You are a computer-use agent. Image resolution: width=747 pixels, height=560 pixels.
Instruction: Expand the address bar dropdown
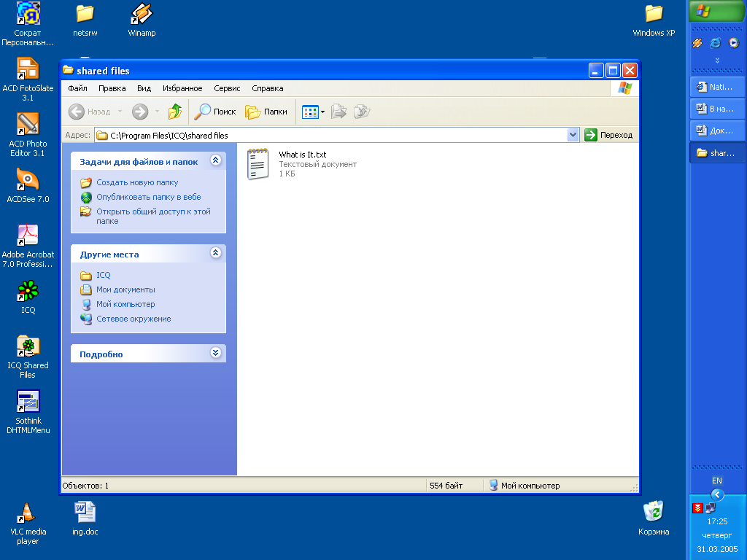pos(573,135)
